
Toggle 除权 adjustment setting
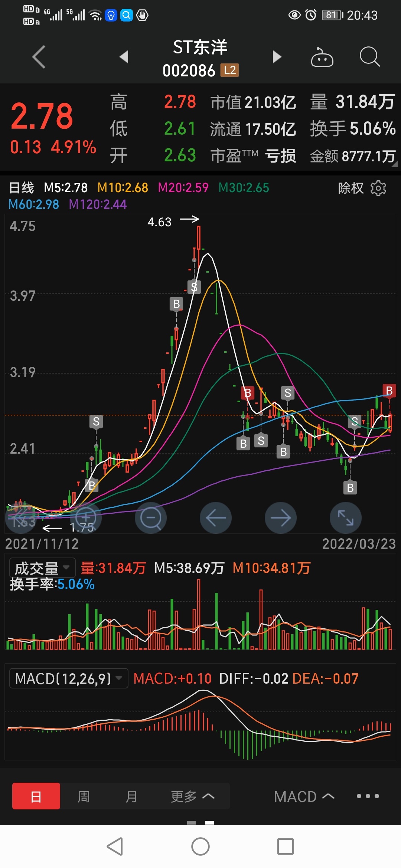coord(351,188)
